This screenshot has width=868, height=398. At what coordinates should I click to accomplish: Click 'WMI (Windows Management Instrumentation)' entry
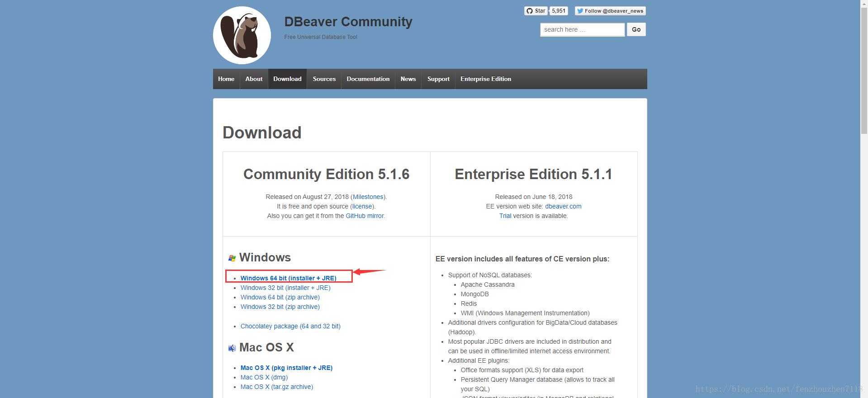coord(525,313)
